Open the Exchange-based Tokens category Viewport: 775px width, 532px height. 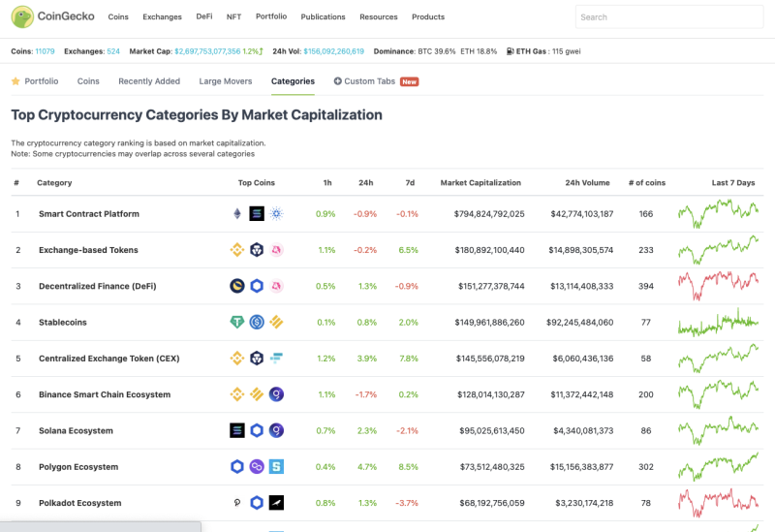[x=88, y=250]
